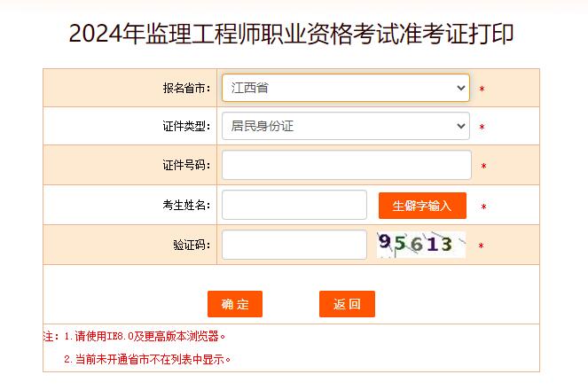588x390 pixels.
Task: Click the 验证码 field label
Action: coord(192,245)
